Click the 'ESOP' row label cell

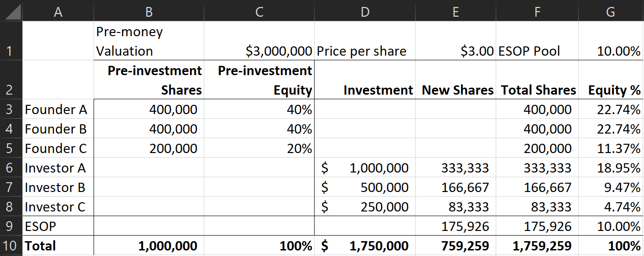(x=58, y=226)
